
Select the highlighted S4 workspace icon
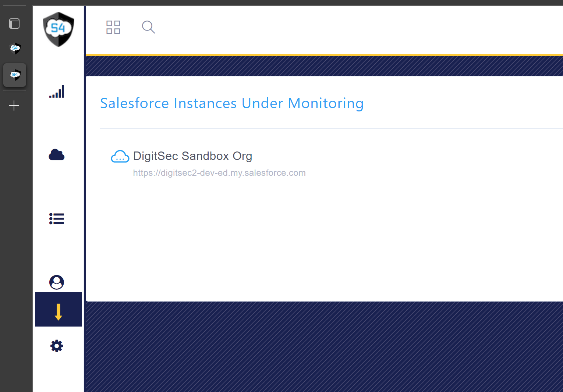(15, 75)
